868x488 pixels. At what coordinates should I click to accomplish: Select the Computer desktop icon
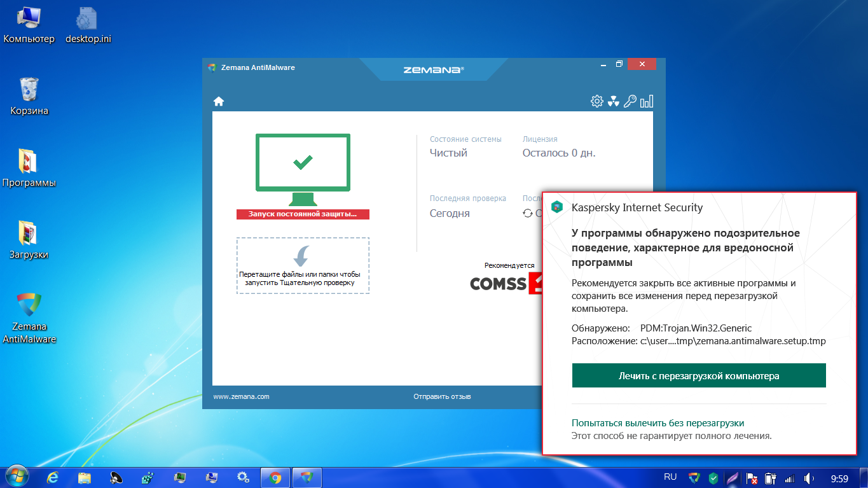point(29,25)
